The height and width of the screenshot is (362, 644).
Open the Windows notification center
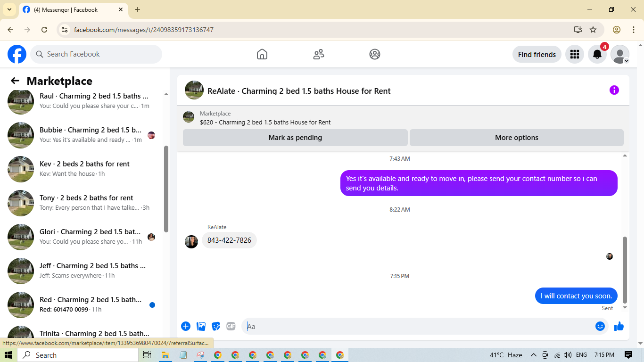pyautogui.click(x=628, y=355)
